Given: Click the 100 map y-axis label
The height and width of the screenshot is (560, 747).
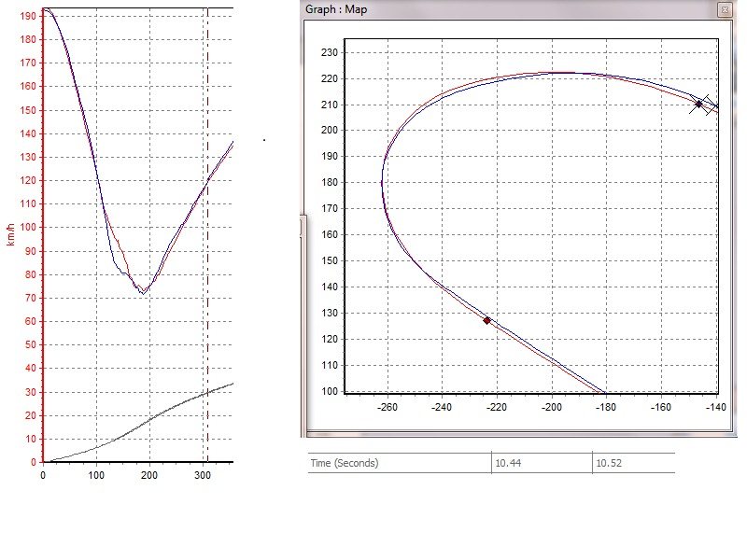Looking at the screenshot, I should (x=330, y=391).
